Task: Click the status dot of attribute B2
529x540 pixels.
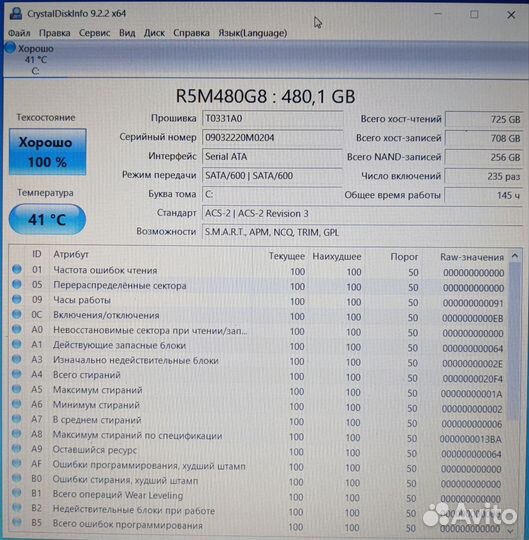Action: 17,508
